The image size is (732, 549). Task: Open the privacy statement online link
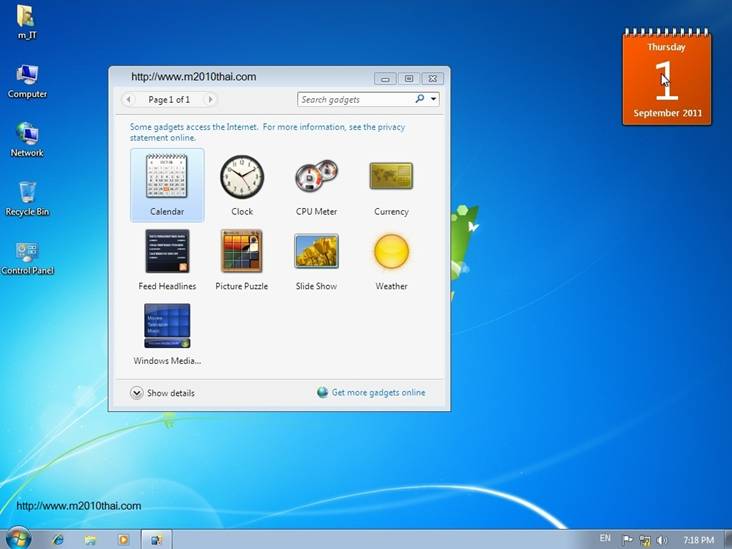(267, 132)
